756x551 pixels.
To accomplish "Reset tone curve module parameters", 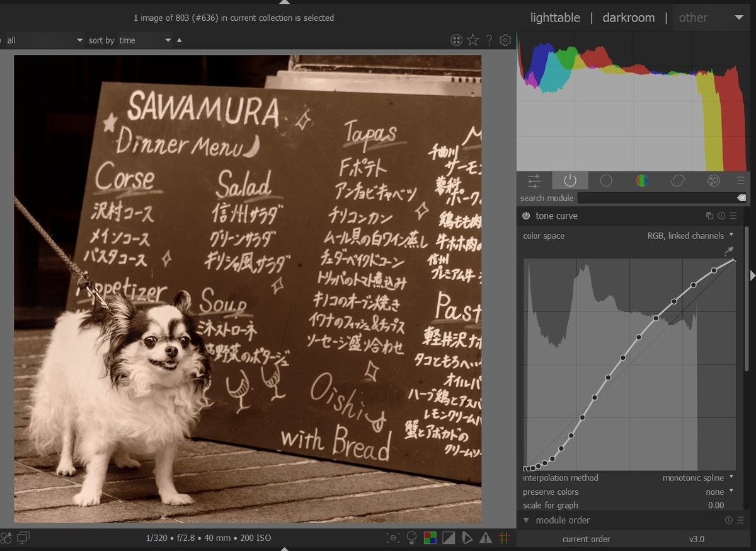I will (x=721, y=216).
